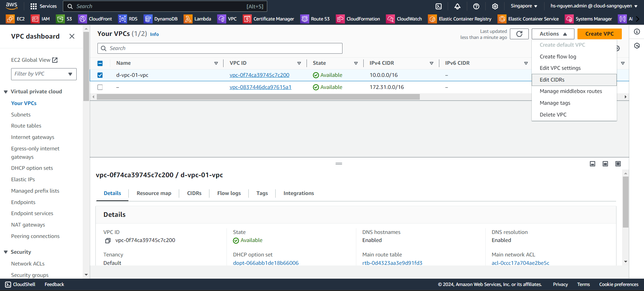This screenshot has height=291, width=644.
Task: Click the horizontal table scrollbar
Action: (x=258, y=97)
